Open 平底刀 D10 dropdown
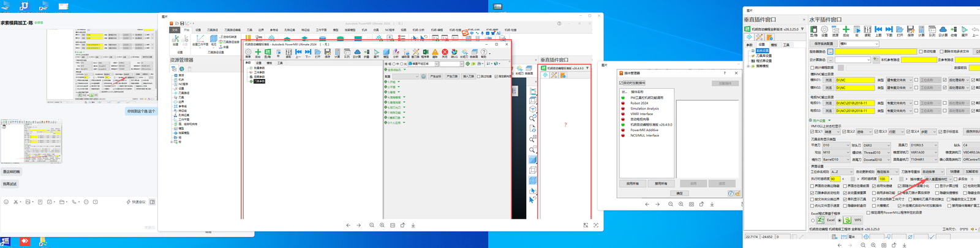 tap(836, 145)
